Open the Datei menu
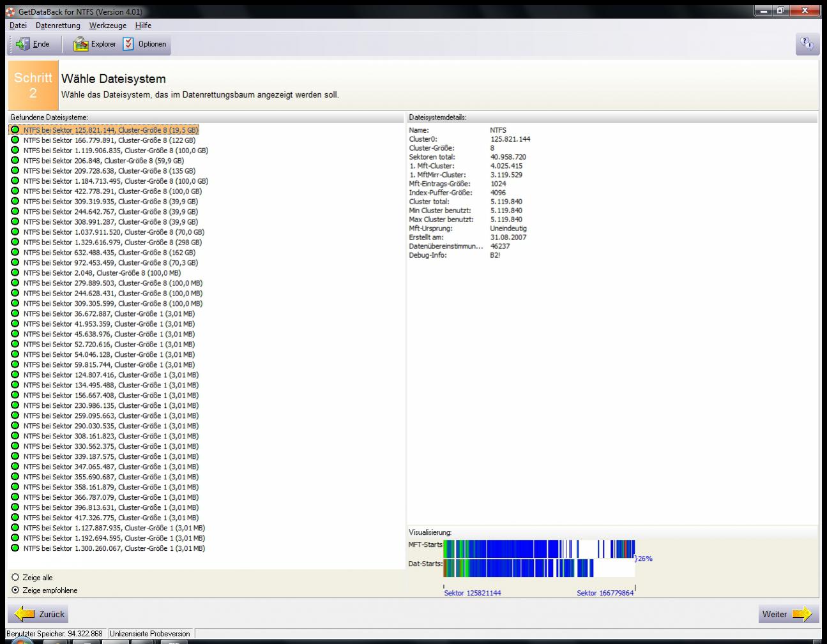 [x=18, y=26]
